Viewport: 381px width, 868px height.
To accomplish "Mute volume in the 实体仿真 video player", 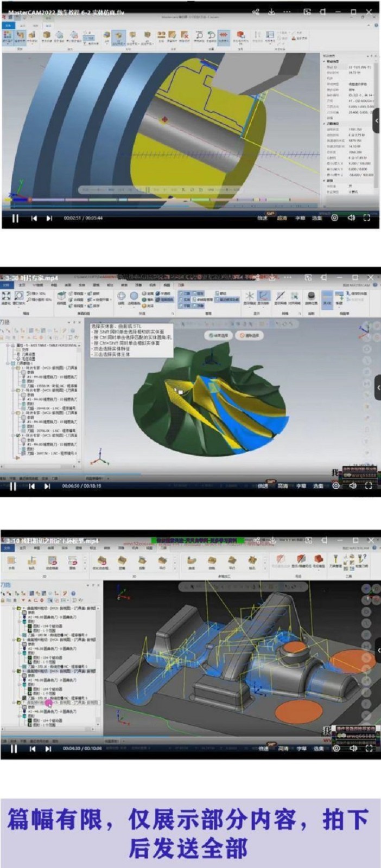I will tap(351, 218).
